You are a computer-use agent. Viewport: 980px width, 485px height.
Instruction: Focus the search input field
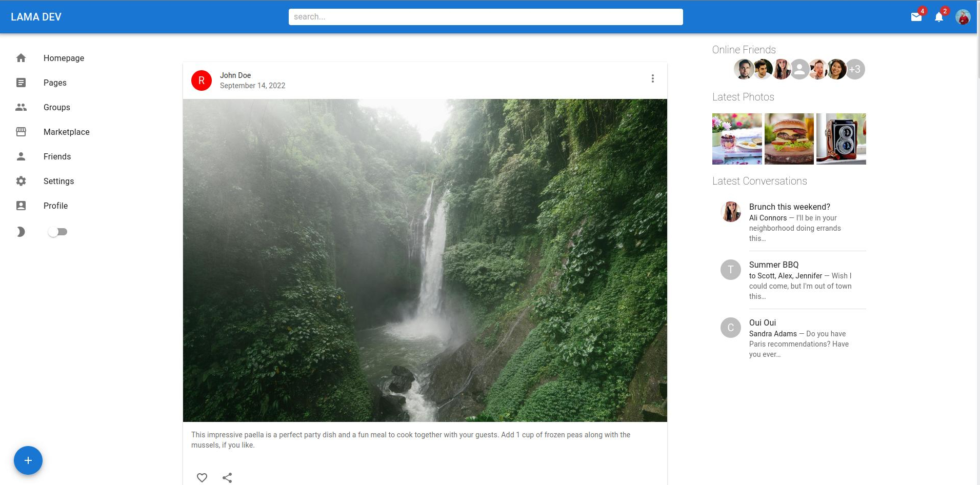tap(486, 17)
